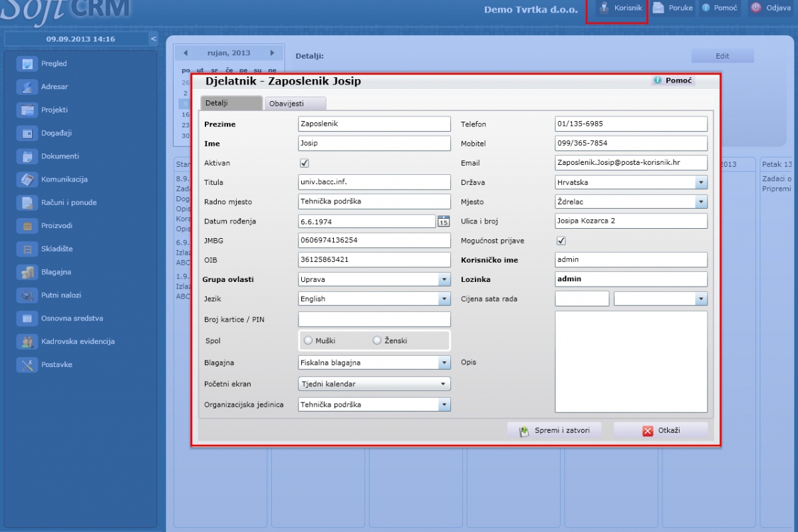798x532 pixels.
Task: Open the Proizvodi sidebar icon
Action: tap(27, 226)
